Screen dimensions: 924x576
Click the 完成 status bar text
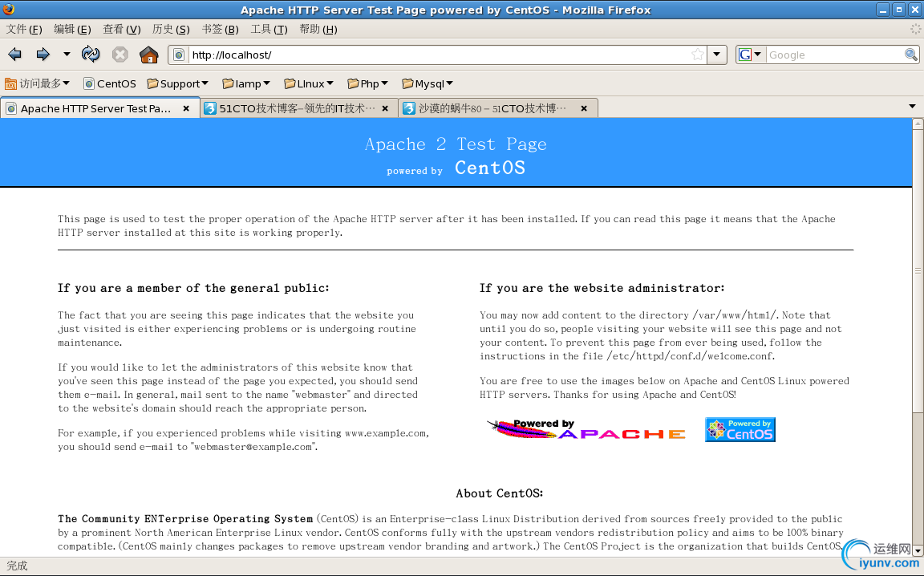pyautogui.click(x=17, y=566)
